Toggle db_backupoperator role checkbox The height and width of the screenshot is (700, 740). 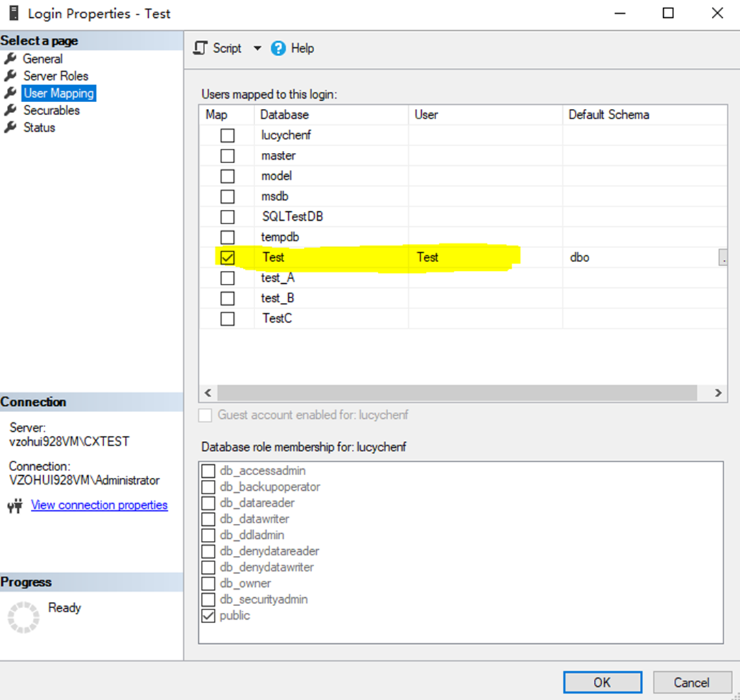(x=208, y=487)
